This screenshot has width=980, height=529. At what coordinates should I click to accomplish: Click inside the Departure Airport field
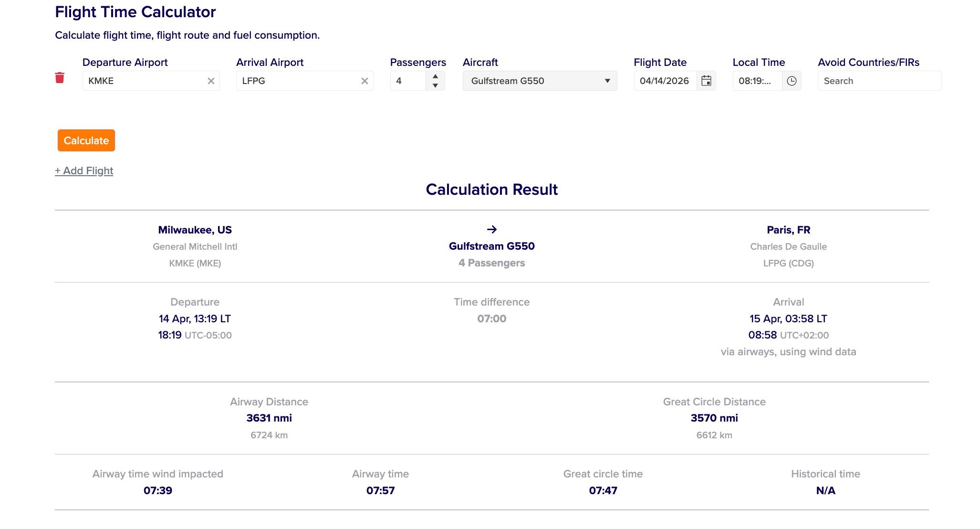tap(143, 81)
